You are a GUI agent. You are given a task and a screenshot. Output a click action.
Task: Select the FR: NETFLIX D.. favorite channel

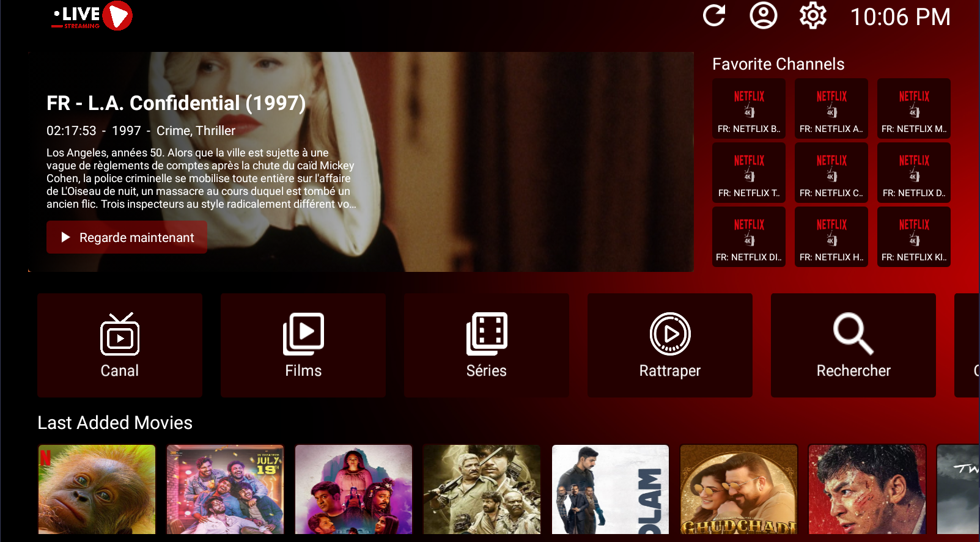914,172
